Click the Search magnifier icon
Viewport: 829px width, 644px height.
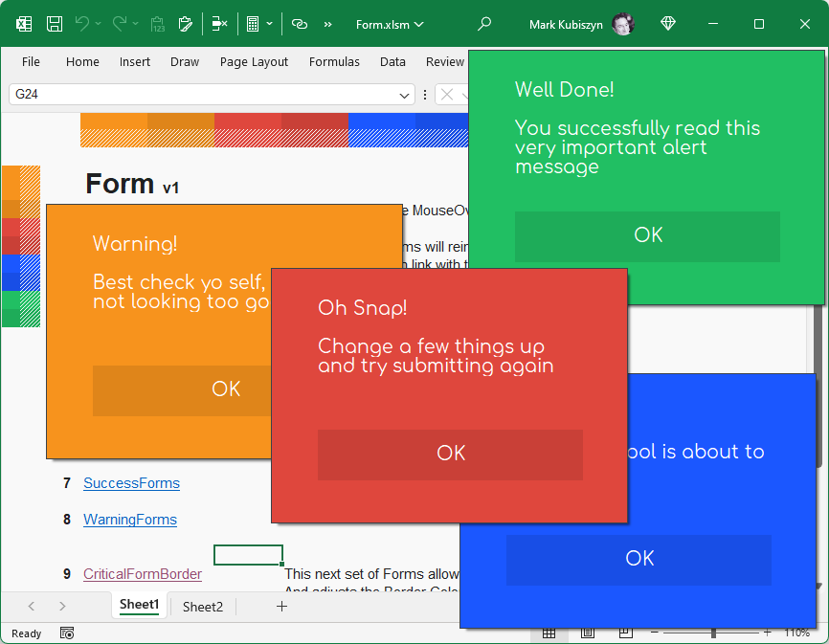coord(484,24)
